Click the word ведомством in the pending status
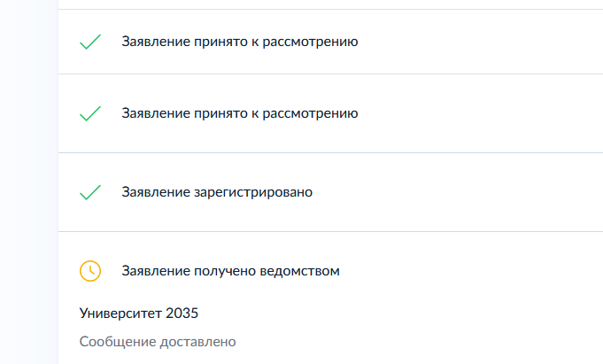Viewport: 603px width, 364px height. coord(299,271)
